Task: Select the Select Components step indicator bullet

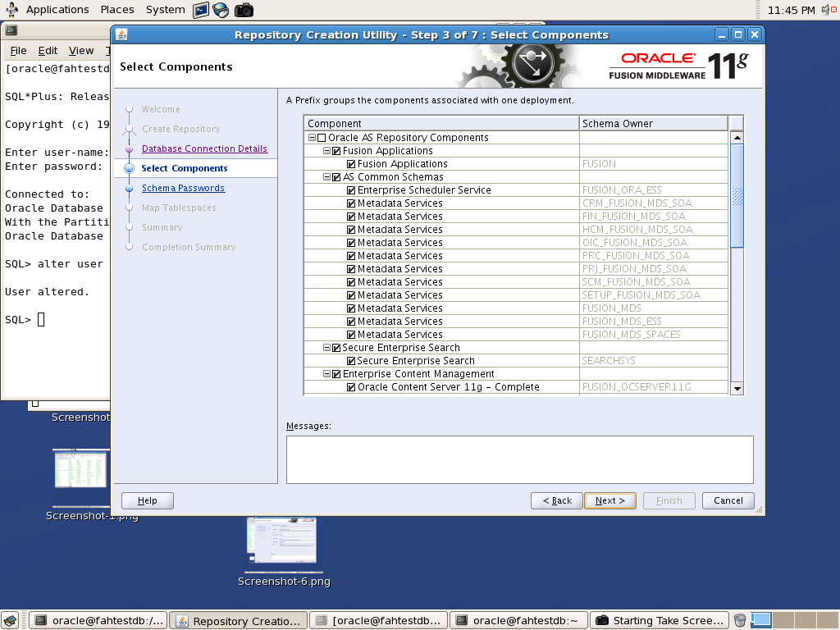Action: click(x=129, y=167)
